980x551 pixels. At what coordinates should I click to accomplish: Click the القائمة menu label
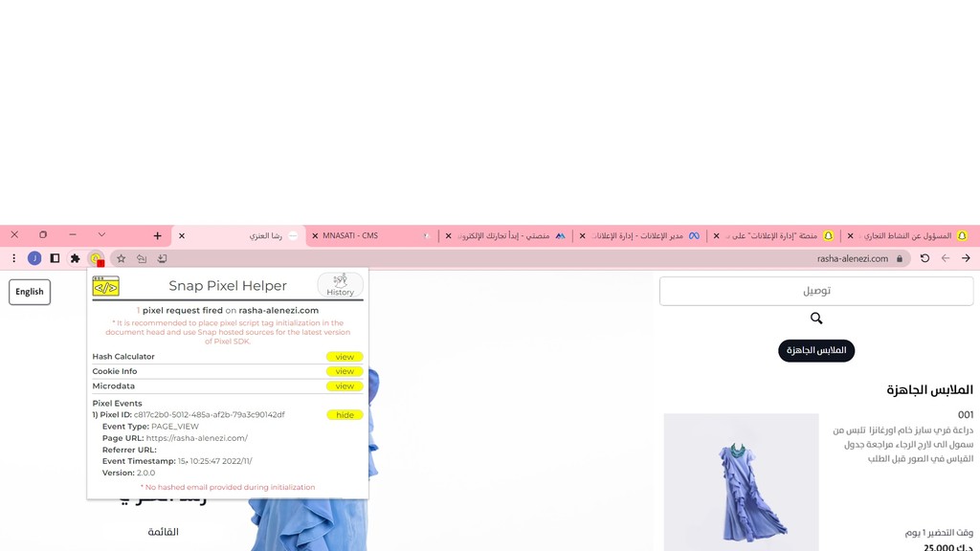pos(163,532)
